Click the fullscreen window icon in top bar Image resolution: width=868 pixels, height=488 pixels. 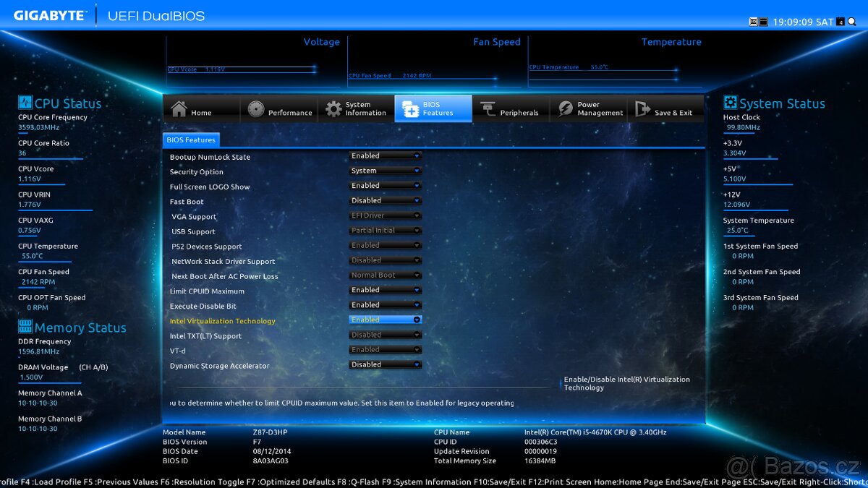(x=763, y=22)
